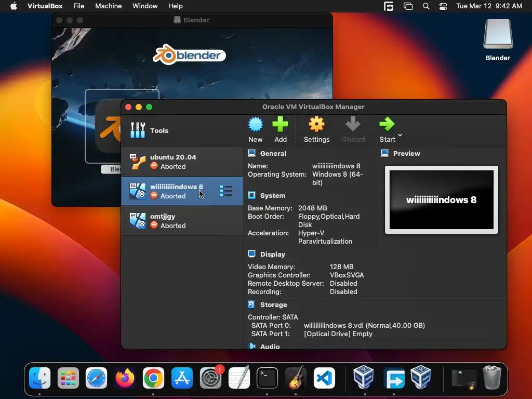
Task: Click the Display monitor icon
Action: click(252, 254)
